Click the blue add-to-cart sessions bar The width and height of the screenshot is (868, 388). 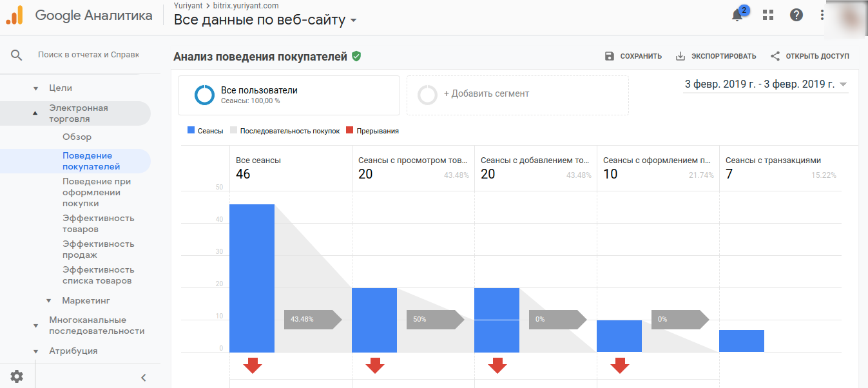pyautogui.click(x=497, y=320)
